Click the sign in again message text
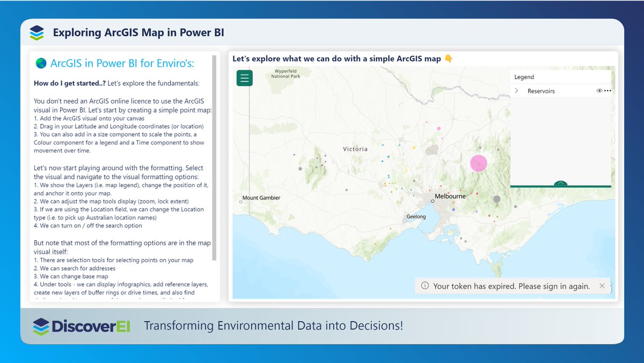The image size is (644, 363). tap(511, 286)
